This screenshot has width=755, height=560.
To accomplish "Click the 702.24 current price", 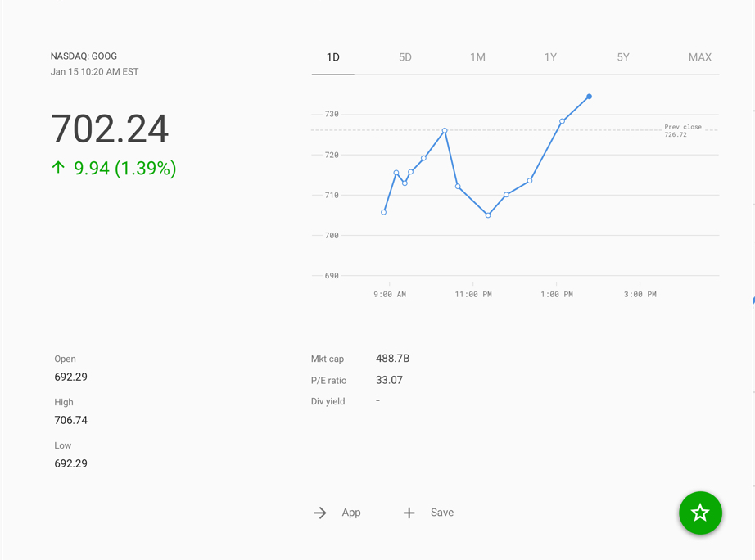I will [110, 129].
